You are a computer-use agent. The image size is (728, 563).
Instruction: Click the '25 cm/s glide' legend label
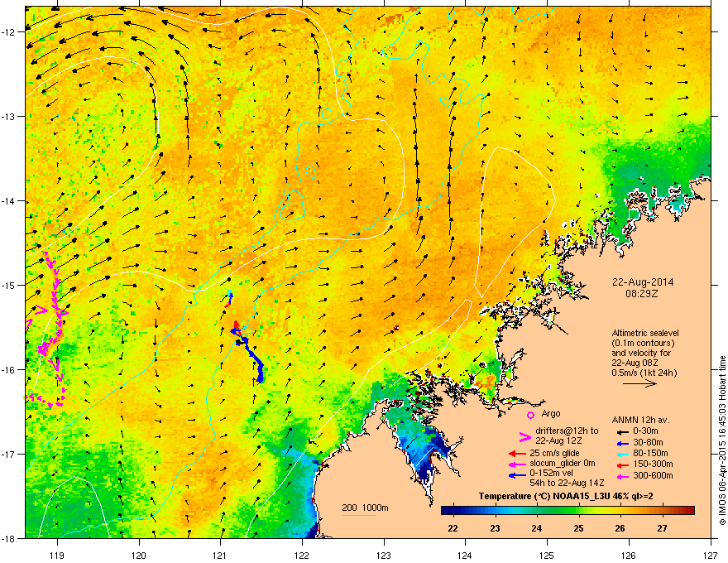(555, 453)
